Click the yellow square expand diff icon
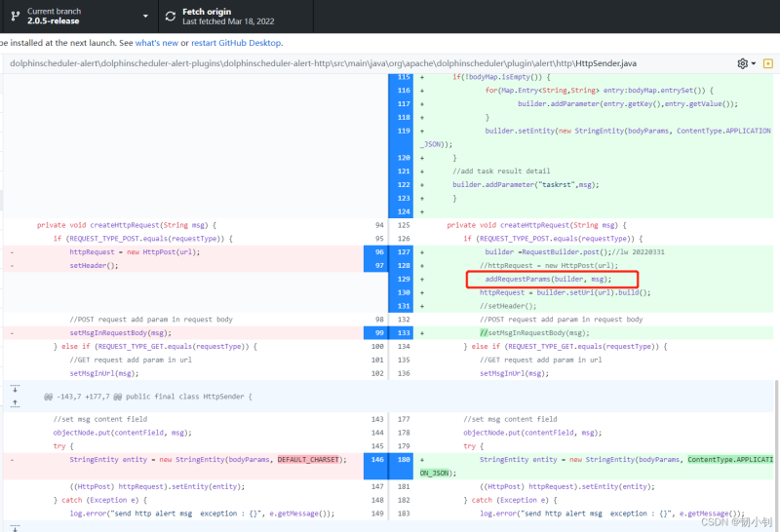780x532 pixels. coord(768,63)
